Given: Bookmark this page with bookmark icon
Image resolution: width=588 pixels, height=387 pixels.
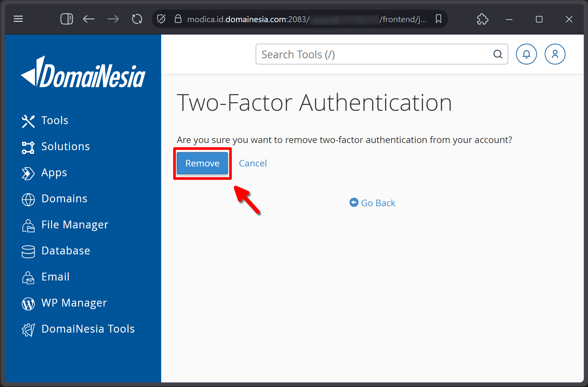Looking at the screenshot, I should tap(439, 19).
